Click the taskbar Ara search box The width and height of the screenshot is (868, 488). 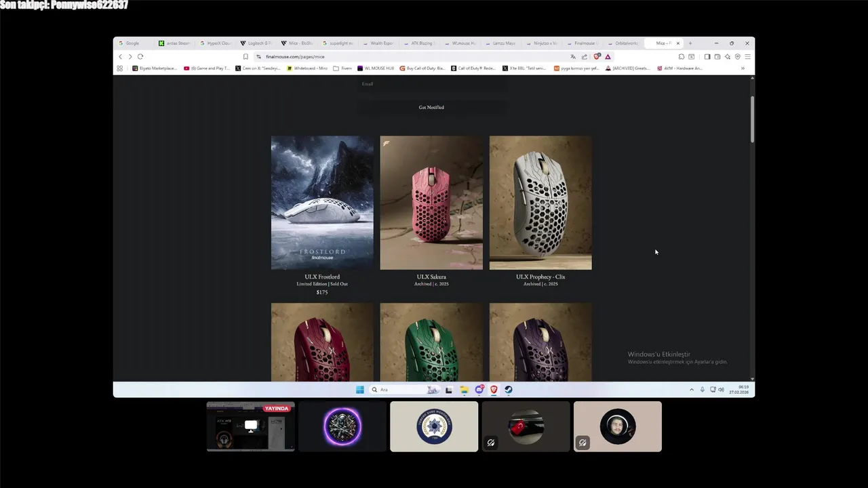[405, 390]
